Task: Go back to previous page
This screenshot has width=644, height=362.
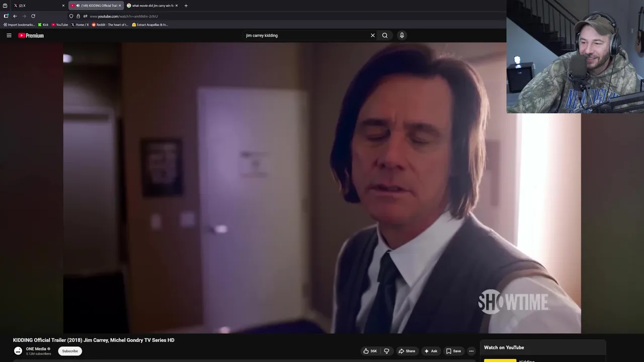Action: click(15, 16)
